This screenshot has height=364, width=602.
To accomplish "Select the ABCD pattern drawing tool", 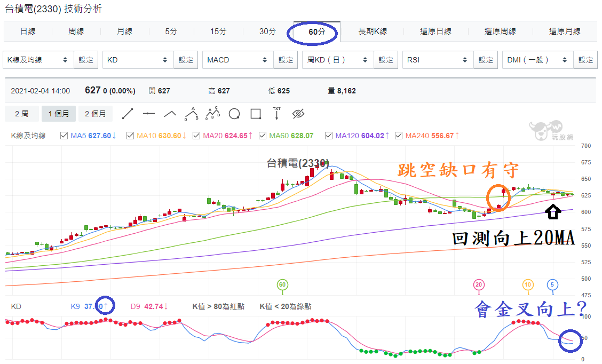I will [213, 114].
